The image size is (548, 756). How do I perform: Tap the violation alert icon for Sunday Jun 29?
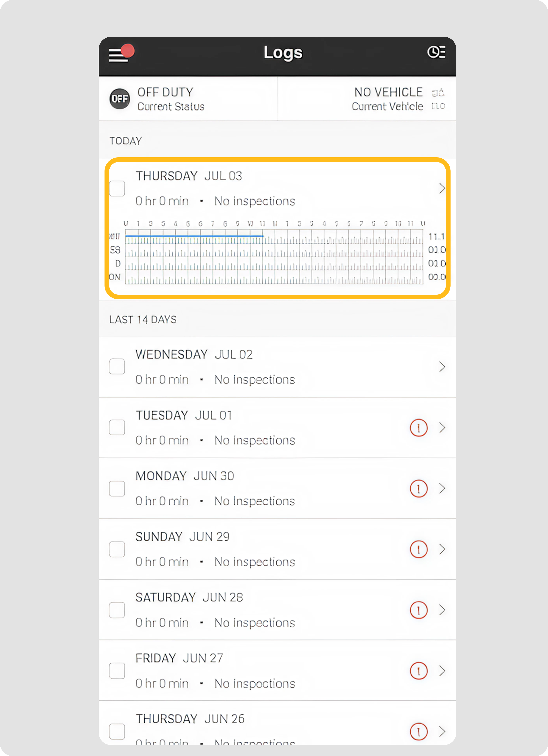click(x=418, y=549)
